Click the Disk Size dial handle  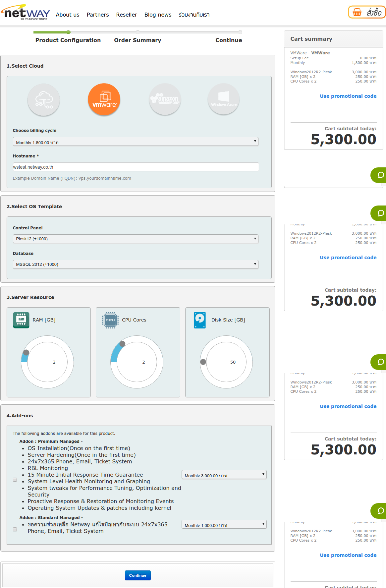click(x=203, y=362)
